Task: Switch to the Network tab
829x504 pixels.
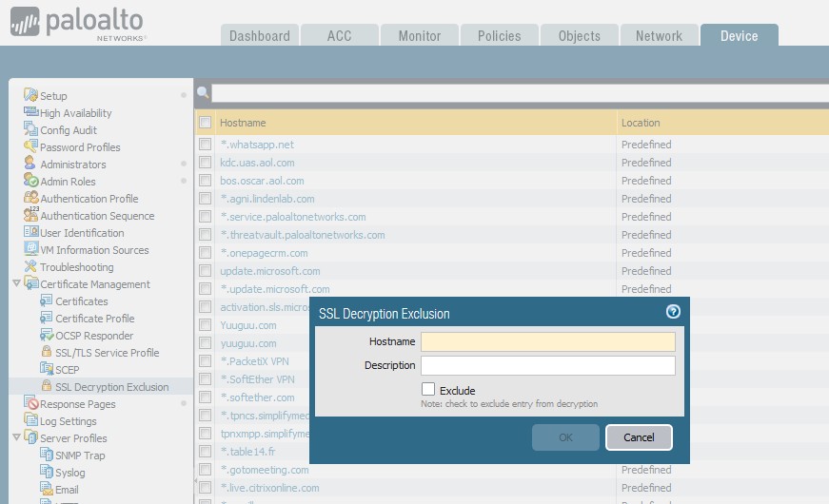Action: pos(659,35)
